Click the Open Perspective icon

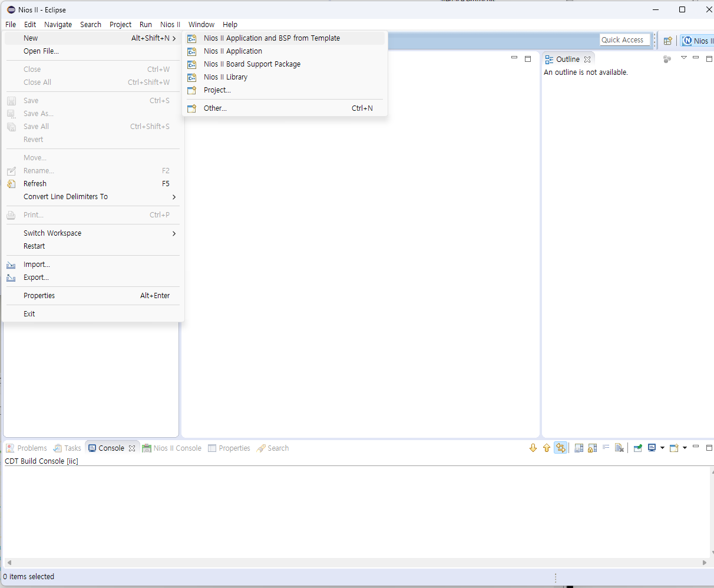tap(668, 41)
